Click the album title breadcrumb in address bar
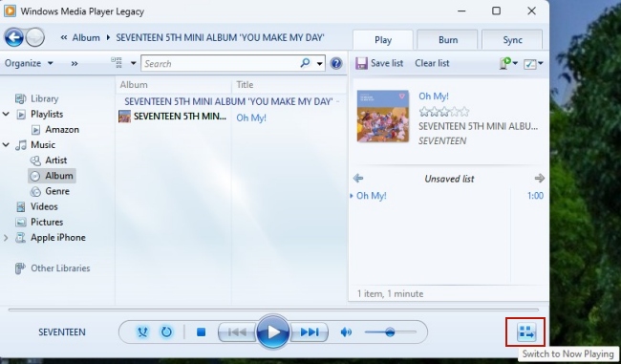The width and height of the screenshot is (621, 364). [220, 37]
